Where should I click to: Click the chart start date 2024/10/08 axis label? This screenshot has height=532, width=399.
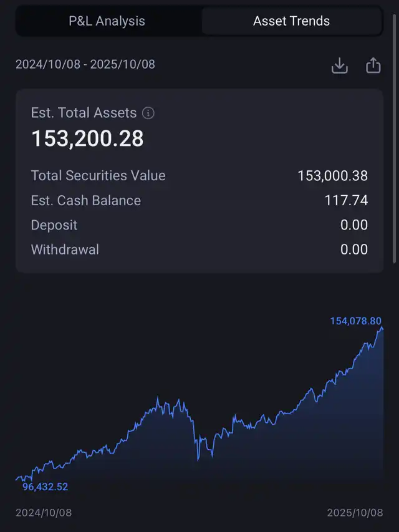pos(44,513)
